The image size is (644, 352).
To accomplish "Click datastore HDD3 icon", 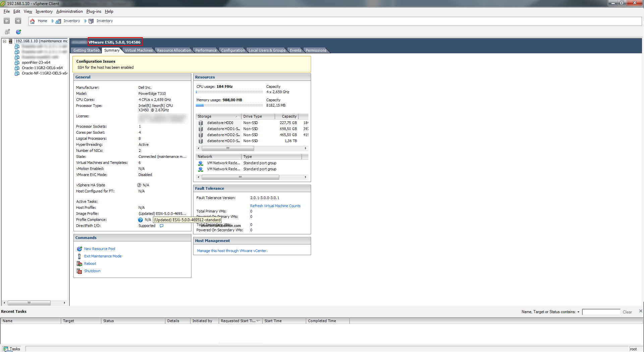I will (201, 141).
